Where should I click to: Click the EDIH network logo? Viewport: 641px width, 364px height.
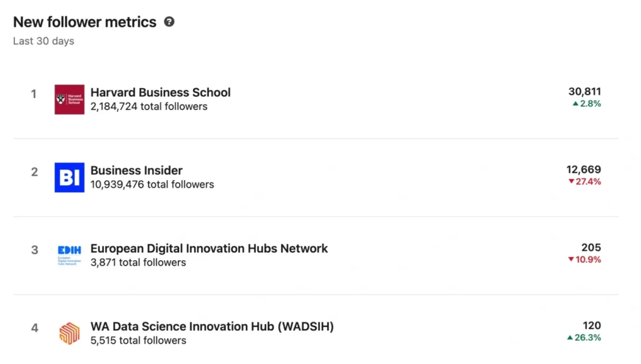coord(69,254)
